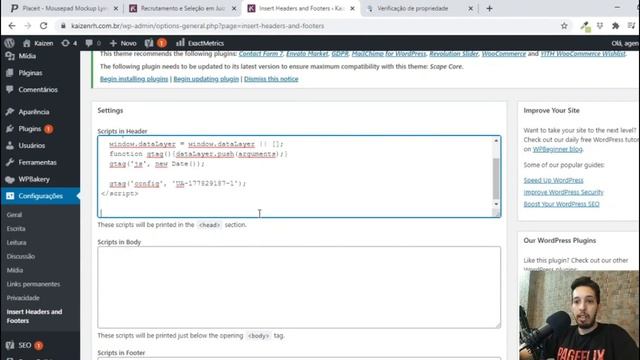Click inside the Scripts in Body textarea

(x=299, y=287)
